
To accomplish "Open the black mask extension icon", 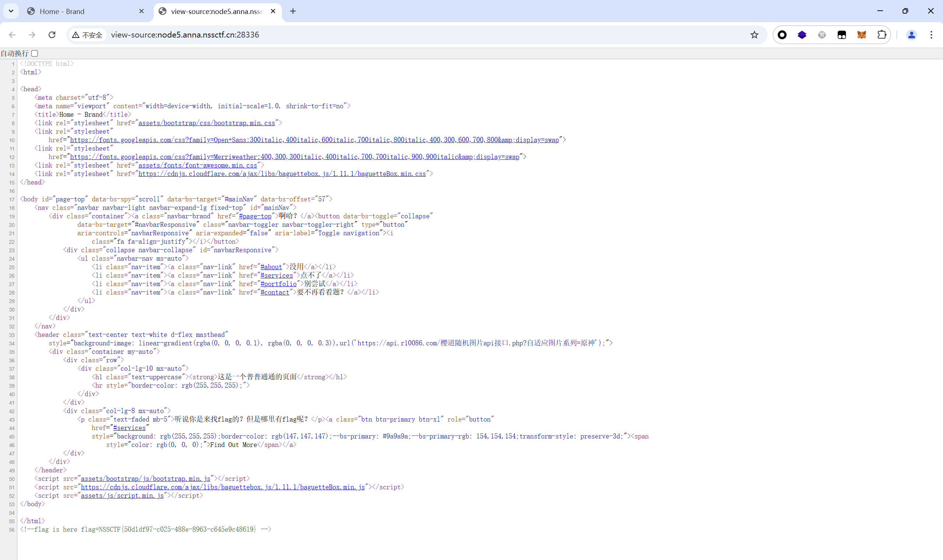I will point(842,35).
